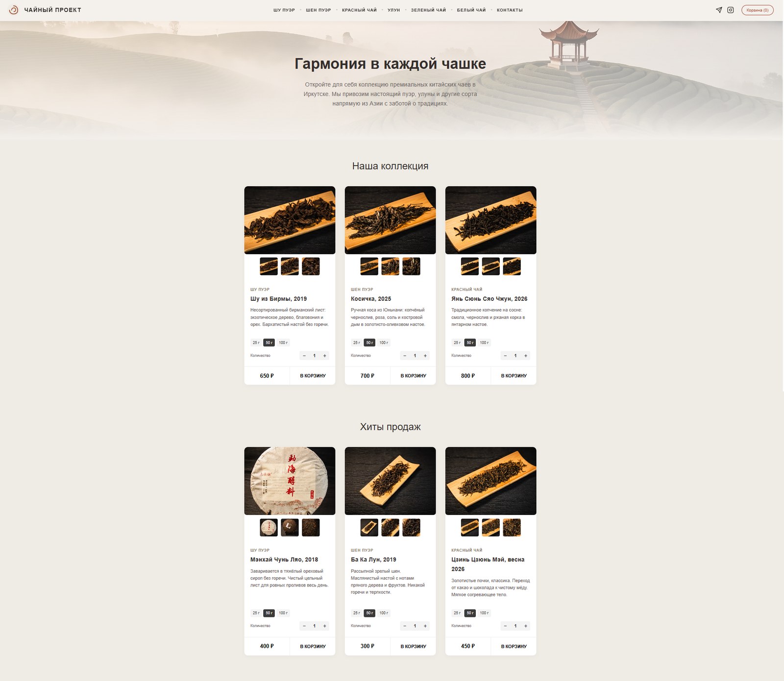
Task: Increase quantity with plus for Ба Ка Лун
Action: (425, 626)
